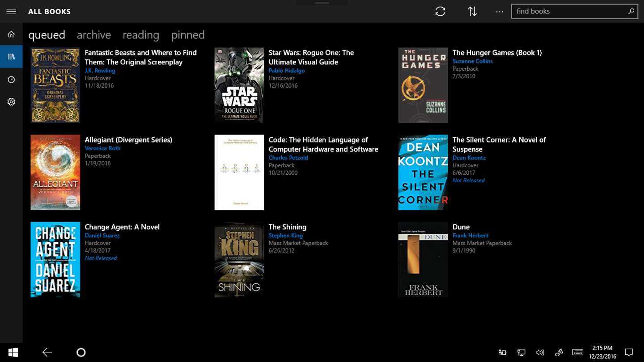Viewport: 644px width, 362px height.
Task: Click author link J.K. Rowling
Action: coord(100,71)
